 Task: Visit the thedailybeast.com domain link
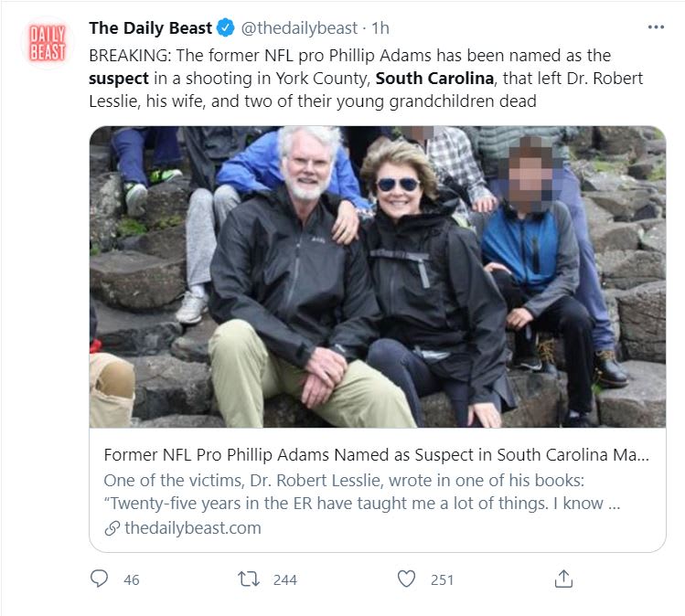click(x=192, y=528)
